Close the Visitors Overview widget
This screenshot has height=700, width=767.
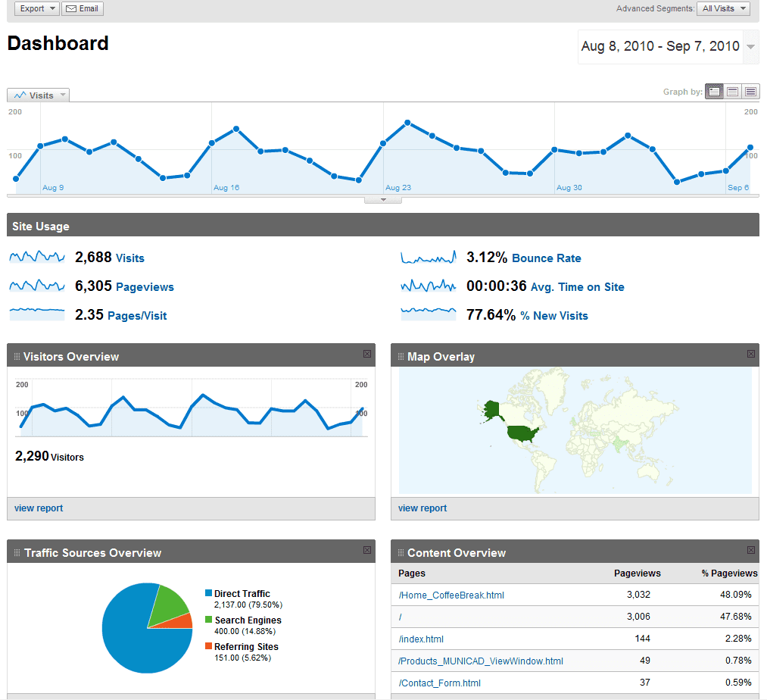click(x=367, y=354)
